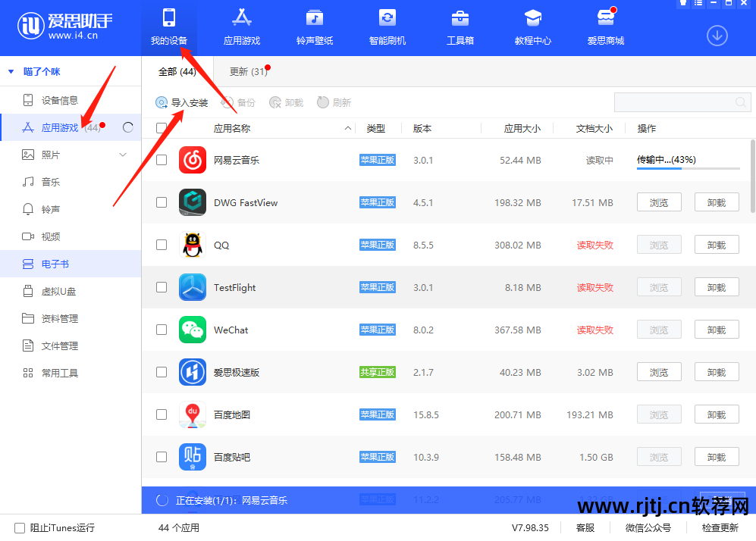Click 卸载 for DWG FastView

tap(717, 202)
